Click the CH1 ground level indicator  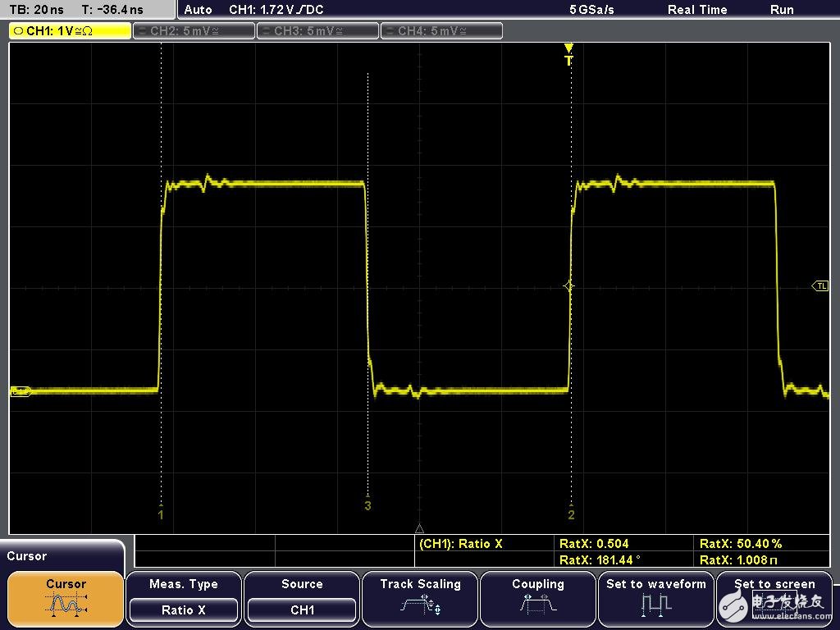click(x=21, y=391)
